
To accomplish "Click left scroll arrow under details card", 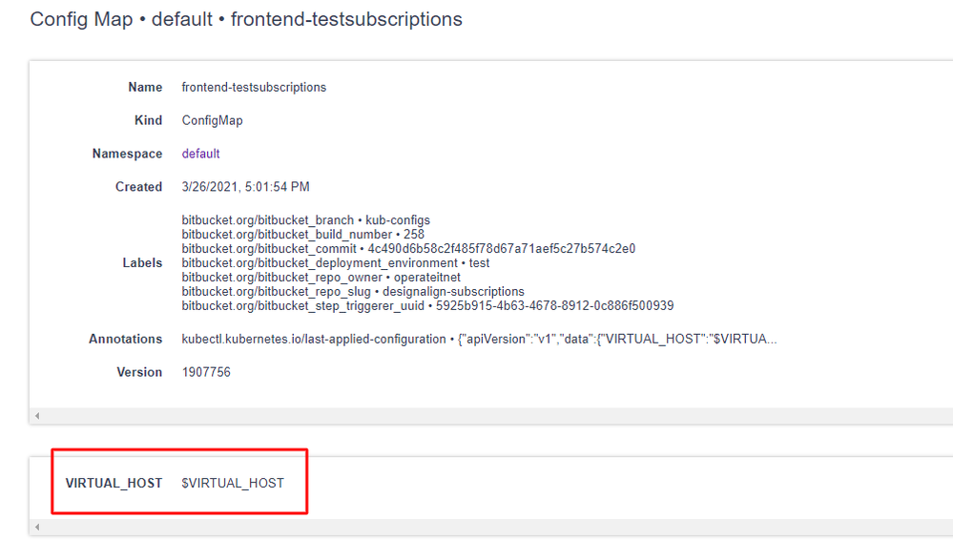I will (37, 416).
